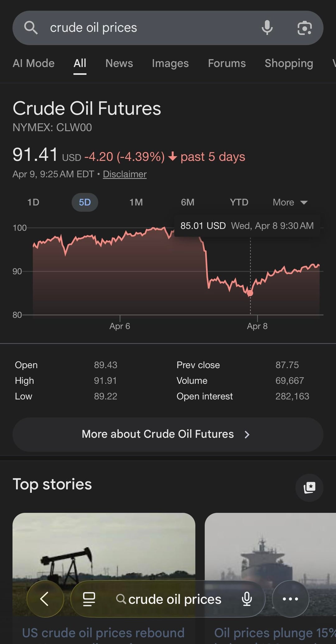Image resolution: width=336 pixels, height=644 pixels.
Task: Tap the oil pumpjack story thumbnail
Action: pyautogui.click(x=104, y=548)
